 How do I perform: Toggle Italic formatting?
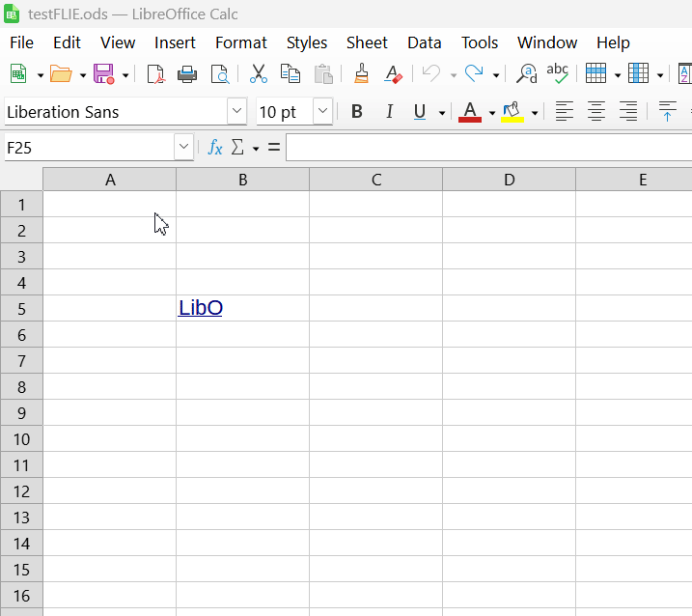tap(389, 112)
